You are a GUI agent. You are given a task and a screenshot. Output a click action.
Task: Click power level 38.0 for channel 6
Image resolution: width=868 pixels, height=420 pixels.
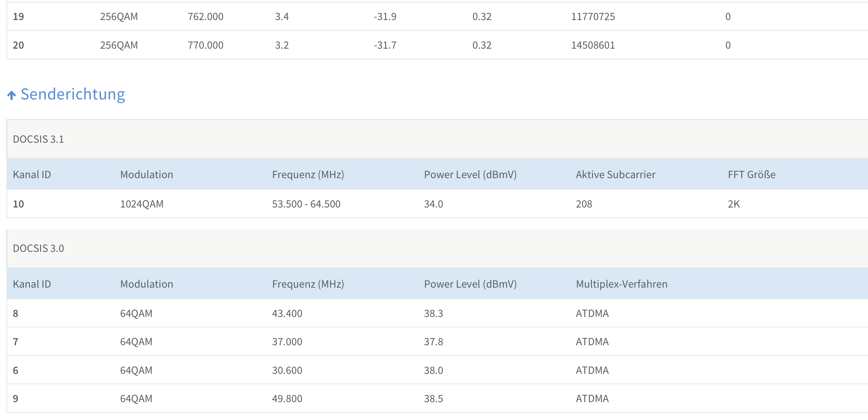433,370
